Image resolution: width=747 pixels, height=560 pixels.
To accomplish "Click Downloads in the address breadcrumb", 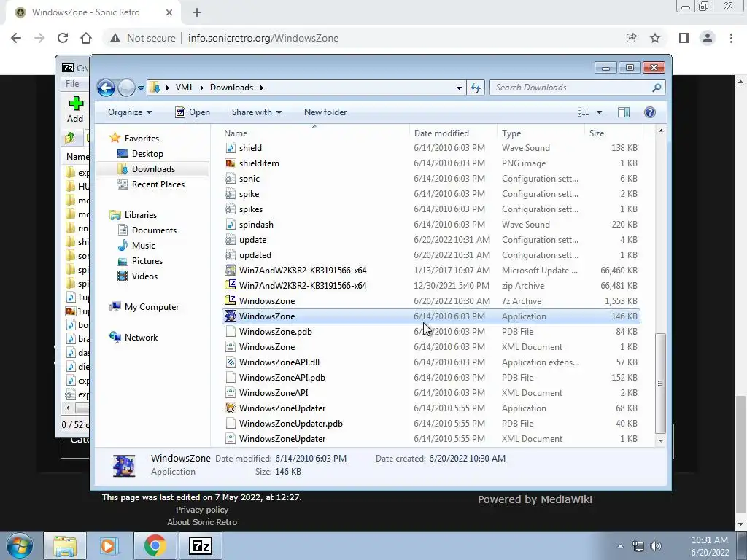I will pyautogui.click(x=231, y=87).
